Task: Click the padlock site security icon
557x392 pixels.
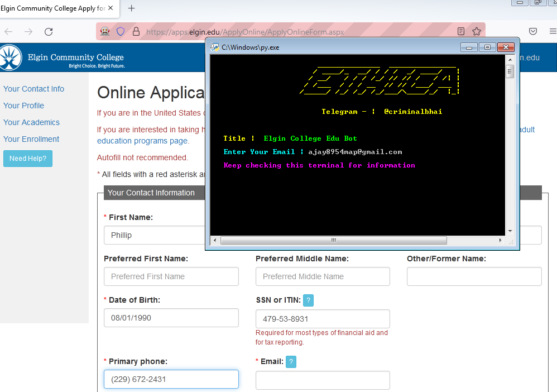Action: 136,31
